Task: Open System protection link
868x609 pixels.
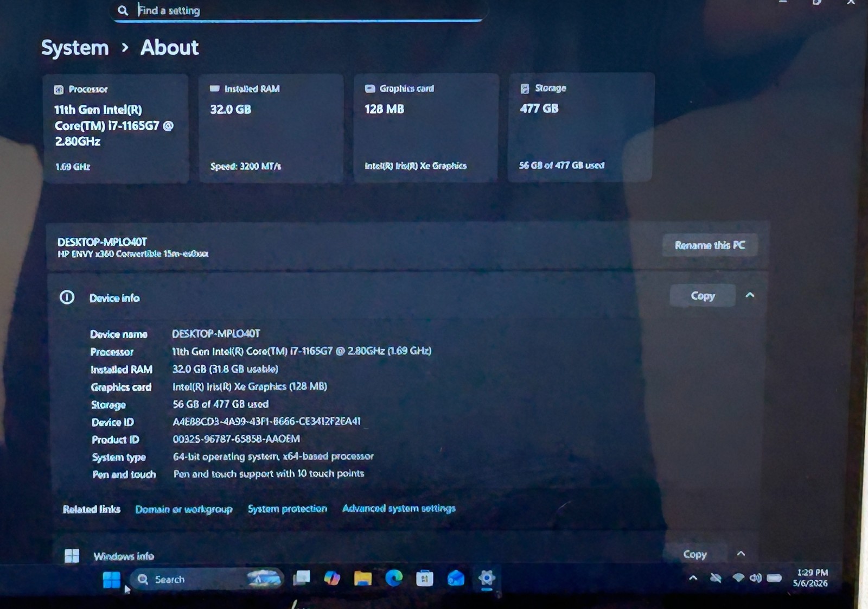Action: (x=288, y=509)
